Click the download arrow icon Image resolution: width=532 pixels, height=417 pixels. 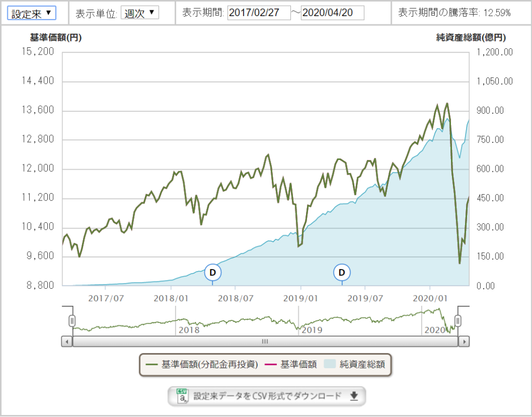click(354, 396)
